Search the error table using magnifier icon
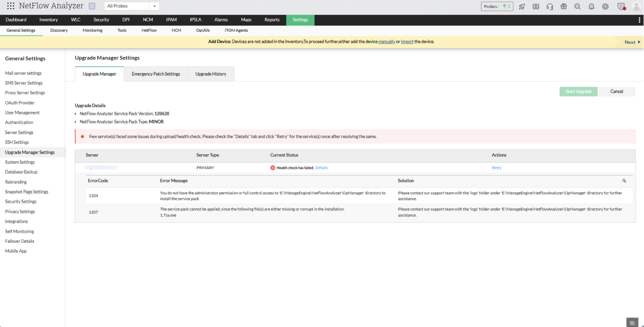The width and height of the screenshot is (644, 327). 624,181
